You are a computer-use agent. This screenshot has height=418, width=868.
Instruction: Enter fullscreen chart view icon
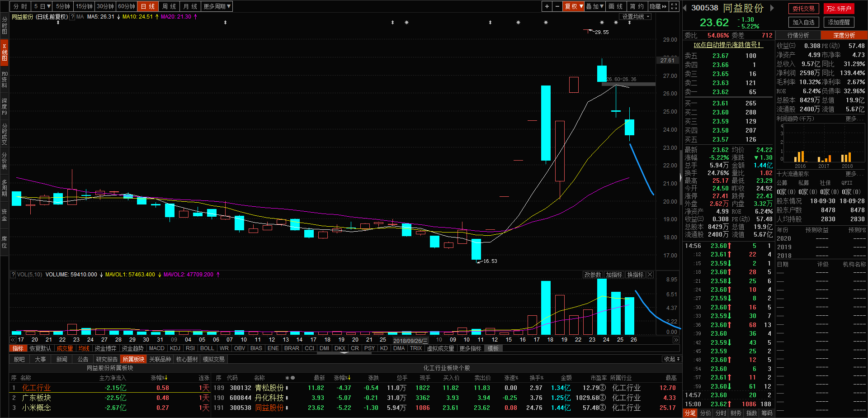[674, 6]
